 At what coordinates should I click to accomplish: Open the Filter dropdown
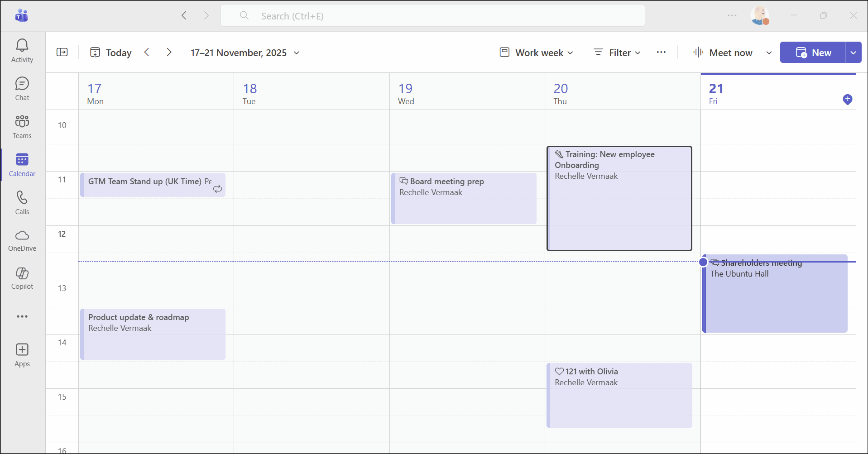[617, 53]
